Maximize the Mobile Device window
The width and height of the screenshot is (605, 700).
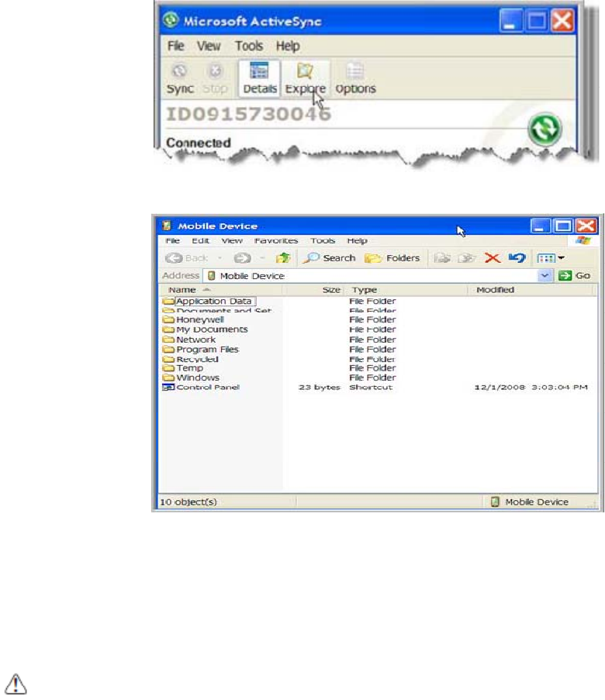(563, 226)
